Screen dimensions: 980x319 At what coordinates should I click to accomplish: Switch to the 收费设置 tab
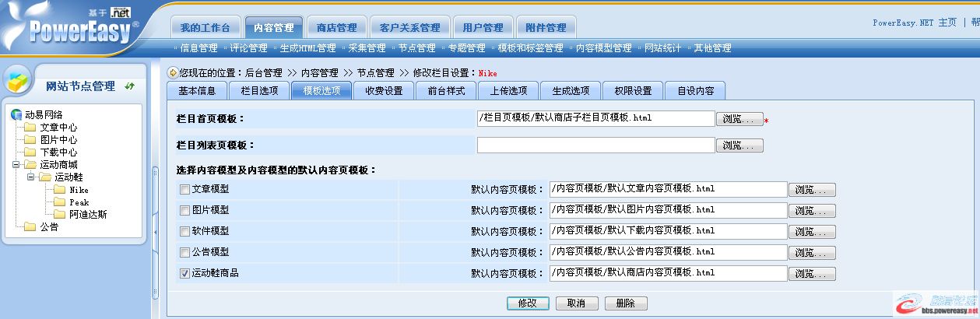(384, 90)
